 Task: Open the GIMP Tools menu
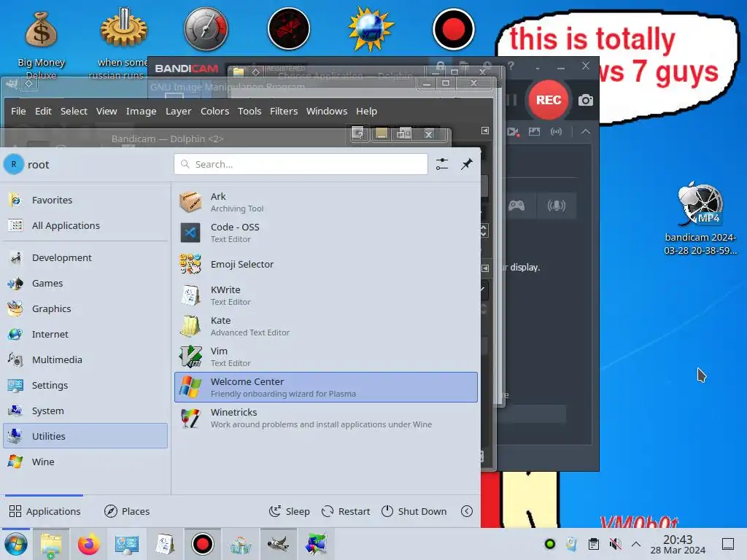pos(249,111)
